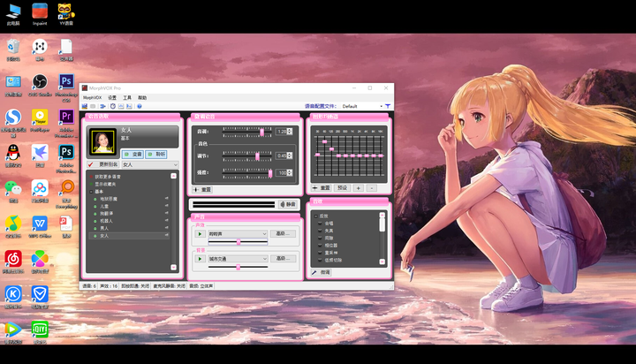Open the QQ Music desktop icon

(13, 227)
